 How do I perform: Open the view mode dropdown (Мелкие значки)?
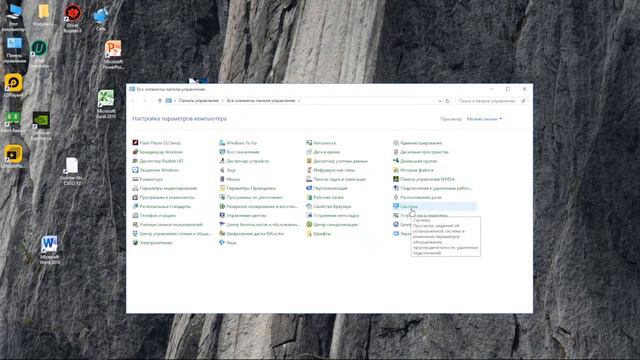click(484, 119)
